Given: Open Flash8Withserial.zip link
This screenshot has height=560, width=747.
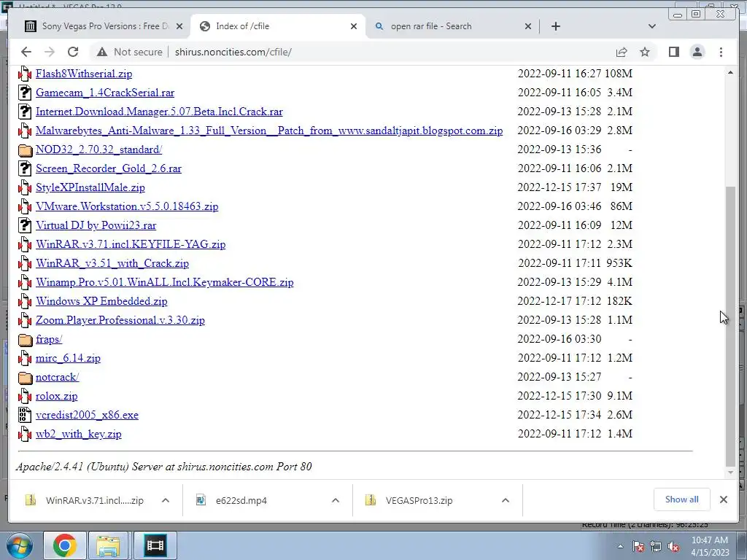Looking at the screenshot, I should click(84, 74).
